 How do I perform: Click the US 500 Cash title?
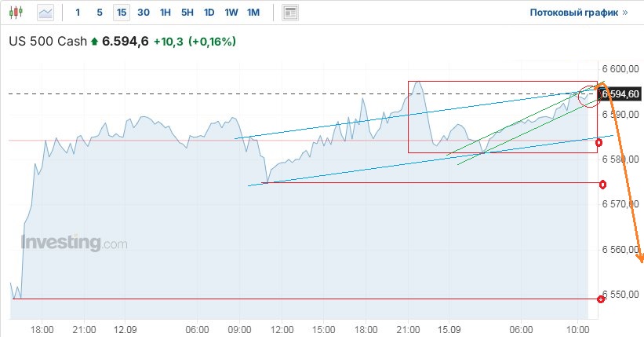(x=47, y=41)
